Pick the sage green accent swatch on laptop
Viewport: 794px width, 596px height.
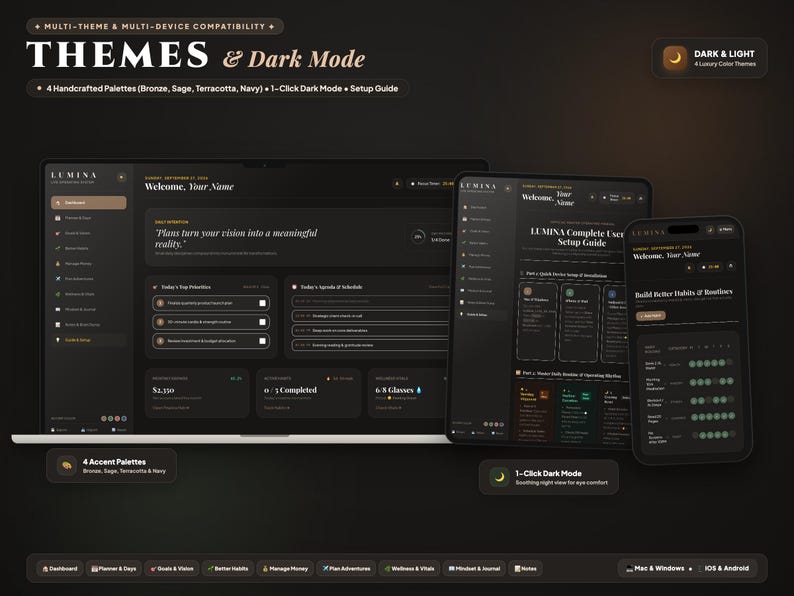click(110, 419)
